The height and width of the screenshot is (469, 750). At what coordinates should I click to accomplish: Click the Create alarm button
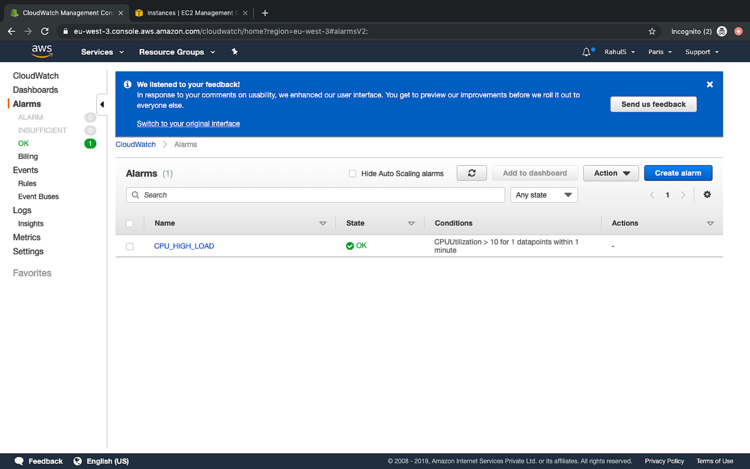pos(678,173)
